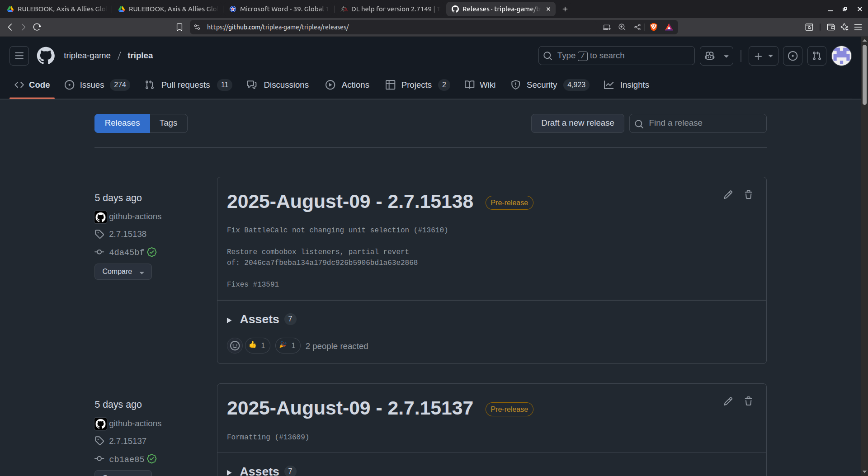This screenshot has width=868, height=476.
Task: Focus the Find a release search box
Action: (698, 123)
